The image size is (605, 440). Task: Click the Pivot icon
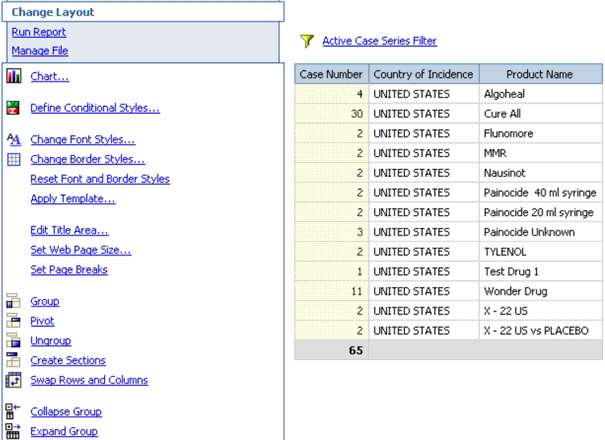tap(13, 321)
